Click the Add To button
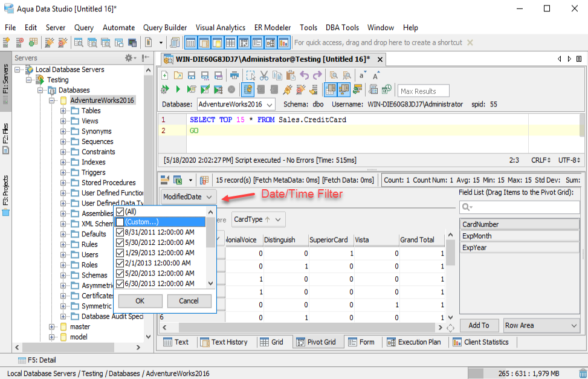588x379 pixels. tap(479, 325)
